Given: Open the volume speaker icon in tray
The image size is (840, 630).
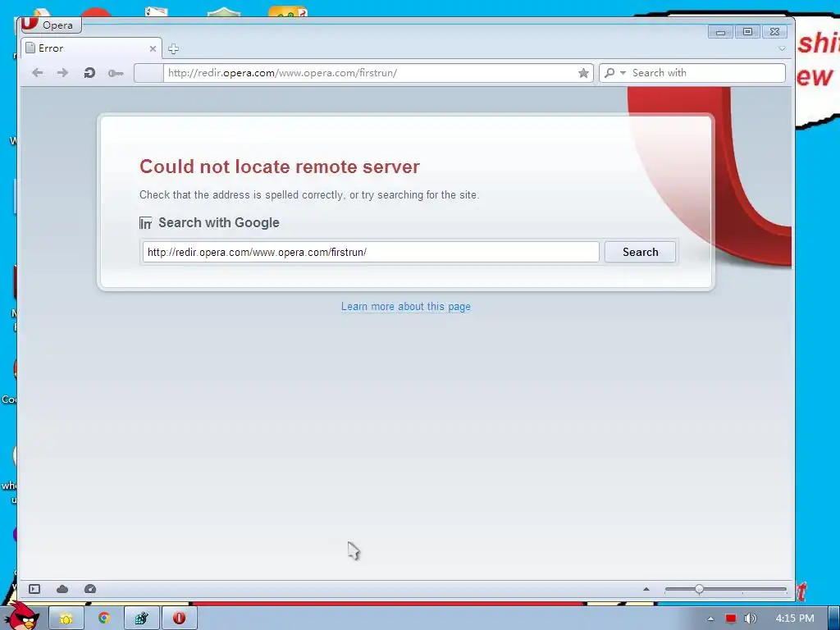Looking at the screenshot, I should tap(750, 619).
